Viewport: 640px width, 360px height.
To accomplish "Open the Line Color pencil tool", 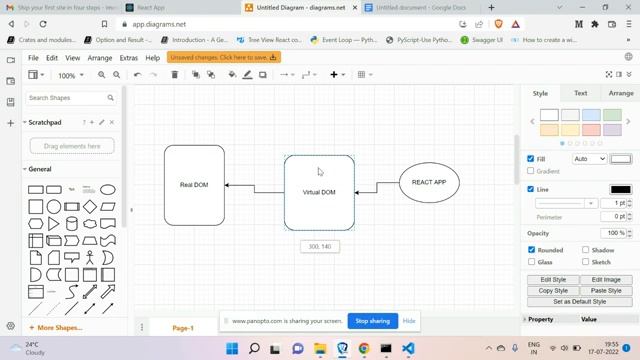I will click(x=247, y=75).
